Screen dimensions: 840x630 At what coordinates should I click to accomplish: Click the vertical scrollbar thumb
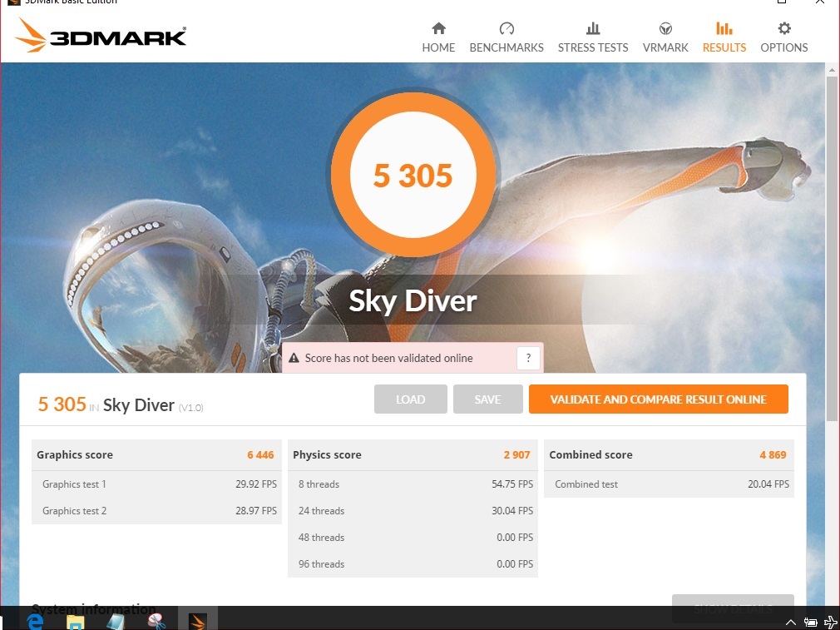832,249
